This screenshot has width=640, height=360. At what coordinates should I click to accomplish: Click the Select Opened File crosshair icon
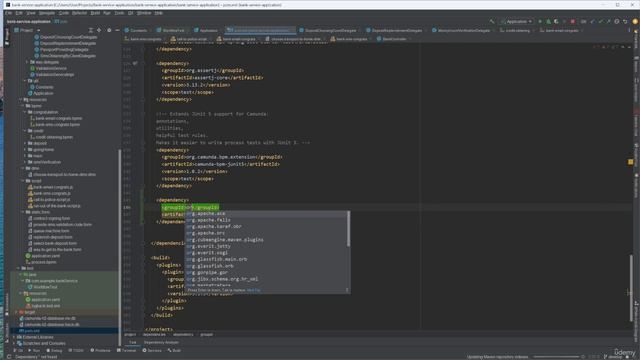[x=99, y=30]
